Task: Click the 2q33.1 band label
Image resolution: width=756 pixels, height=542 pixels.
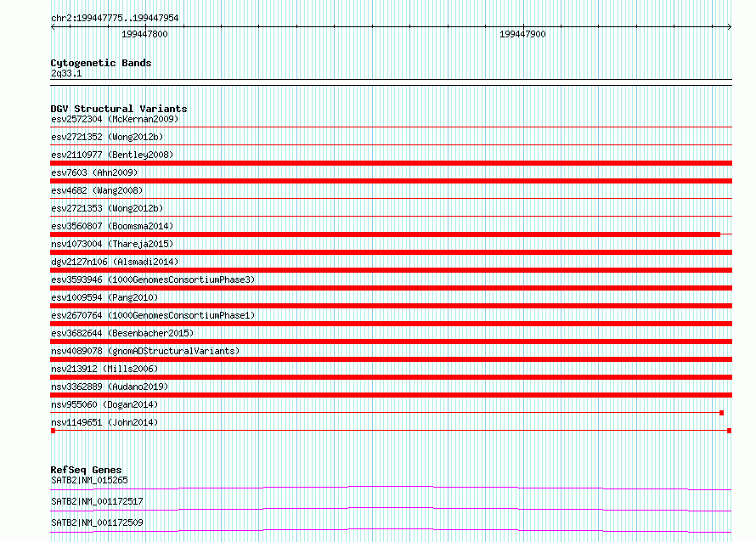Action: point(66,73)
